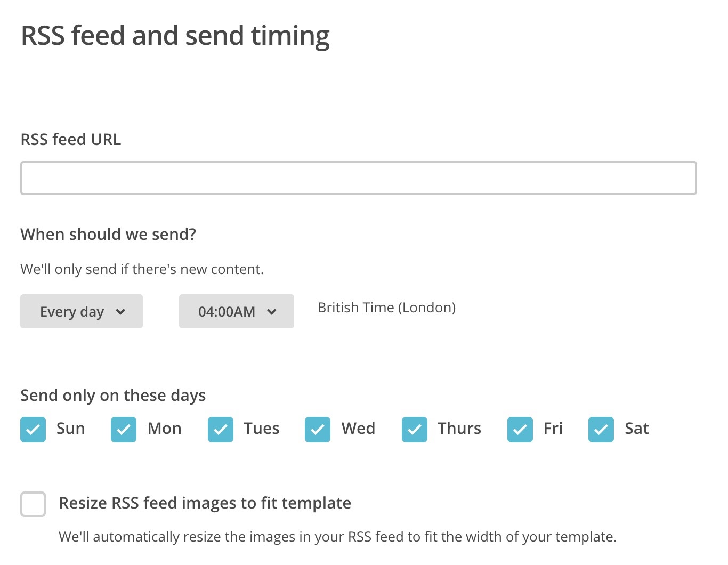728x565 pixels.
Task: Click the RSS feed URL input field
Action: [x=358, y=178]
